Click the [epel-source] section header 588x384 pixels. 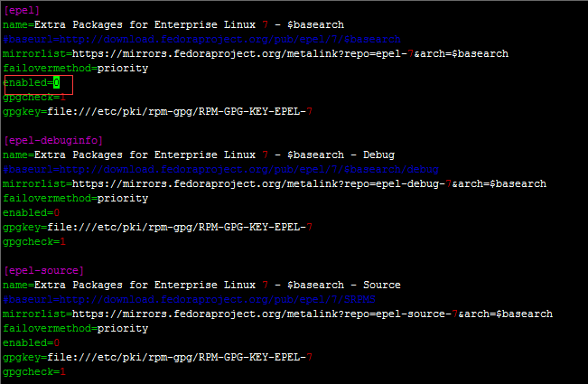tap(44, 270)
